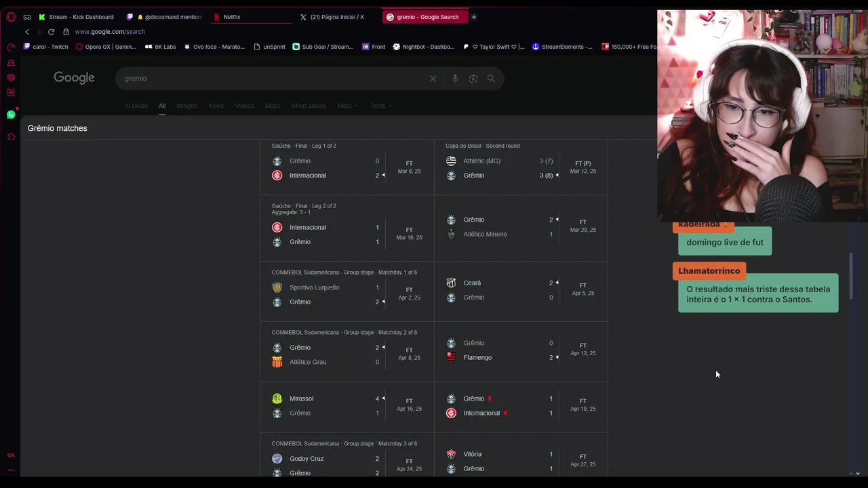Open Videos search results tab
The image size is (868, 488).
[244, 106]
